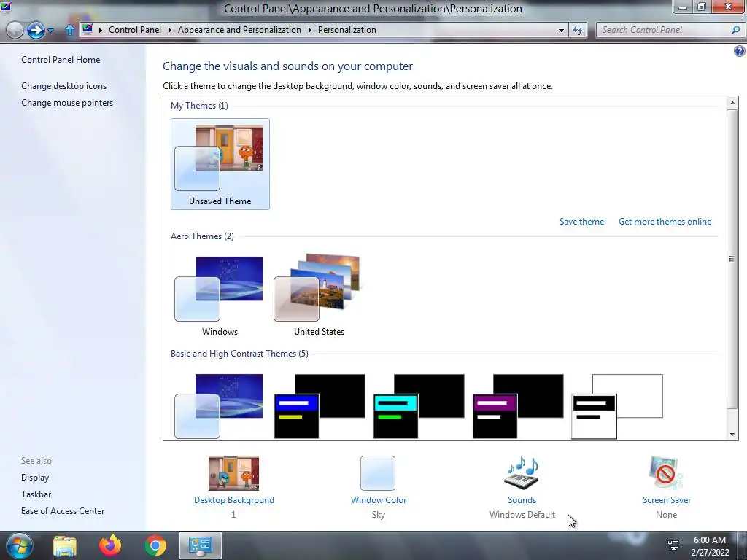Click the Desktop Background text link
This screenshot has width=747, height=560.
234,500
